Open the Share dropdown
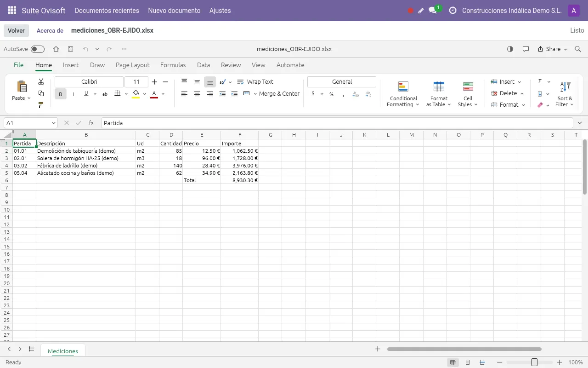This screenshot has width=588, height=368. pyautogui.click(x=553, y=49)
